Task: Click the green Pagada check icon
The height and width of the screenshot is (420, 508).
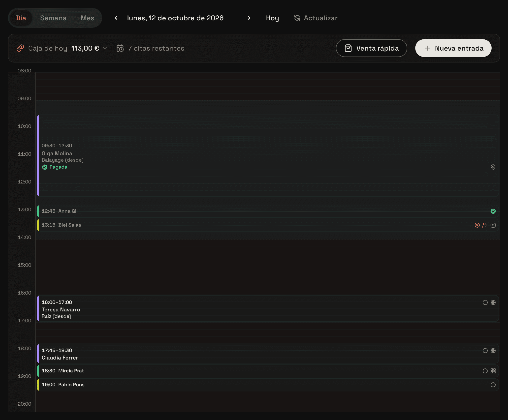Action: point(45,167)
